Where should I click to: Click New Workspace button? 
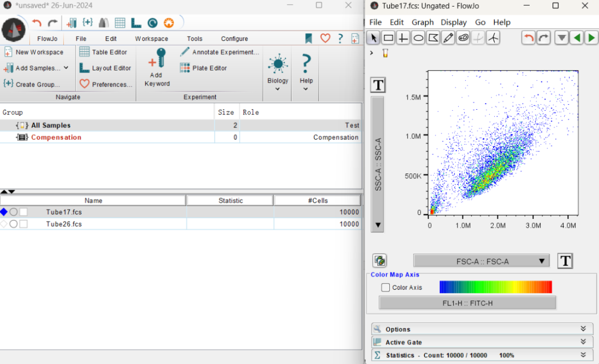pyautogui.click(x=34, y=52)
